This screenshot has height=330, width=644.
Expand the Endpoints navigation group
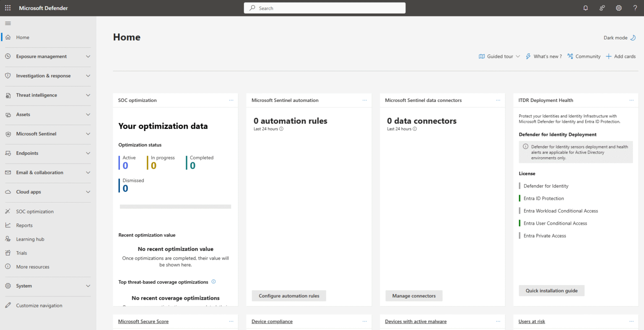(x=88, y=153)
